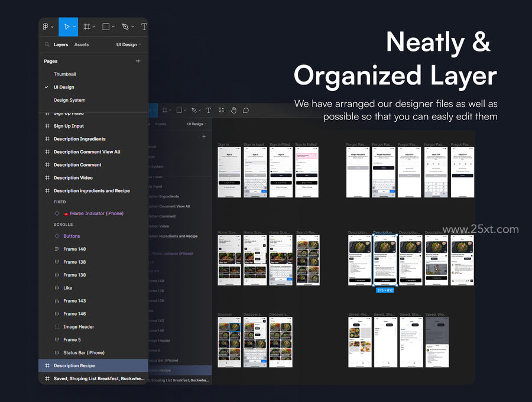Image resolution: width=532 pixels, height=402 pixels.
Task: Open Pen tool dropdown in background toolbar
Action: click(x=200, y=110)
